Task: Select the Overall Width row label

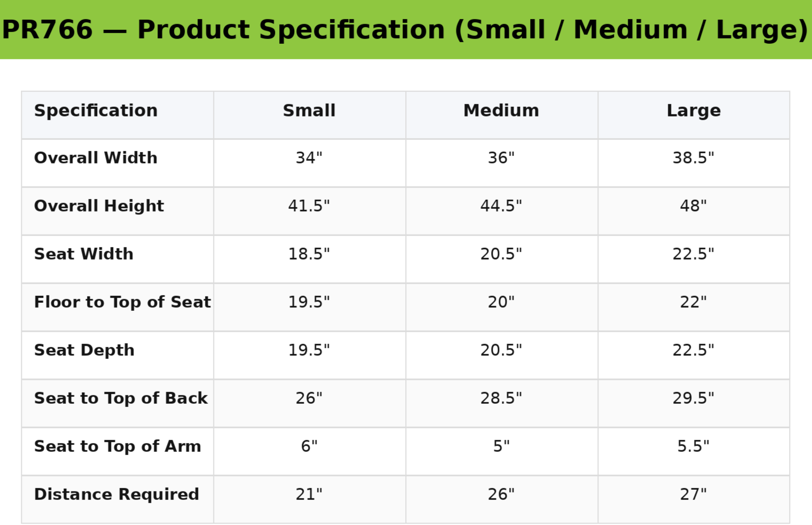Action: [x=96, y=158]
